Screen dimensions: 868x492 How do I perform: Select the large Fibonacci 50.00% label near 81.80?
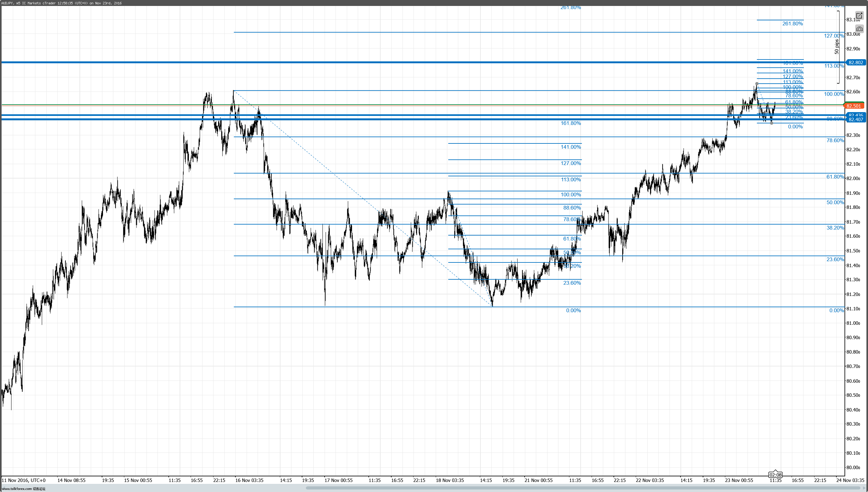[835, 202]
